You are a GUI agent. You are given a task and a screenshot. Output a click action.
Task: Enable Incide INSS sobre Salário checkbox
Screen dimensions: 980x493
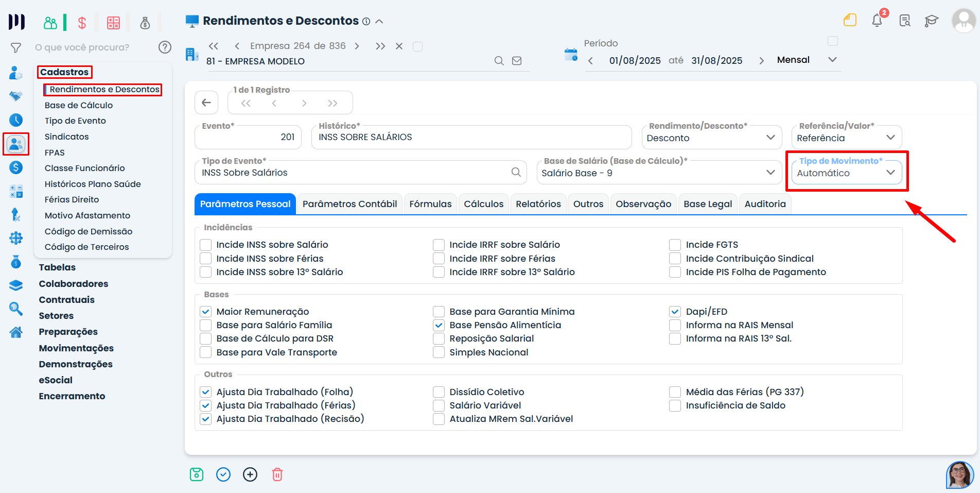[206, 245]
